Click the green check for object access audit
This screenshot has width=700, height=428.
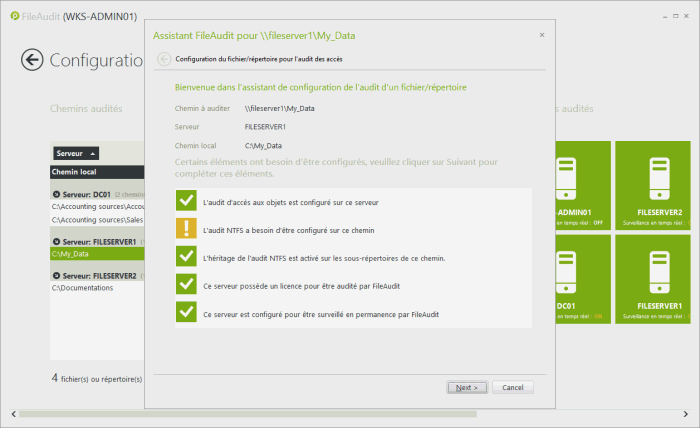(185, 201)
